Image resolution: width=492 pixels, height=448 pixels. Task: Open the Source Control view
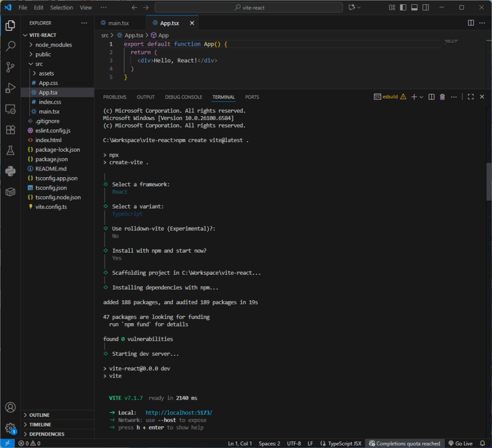coord(10,67)
